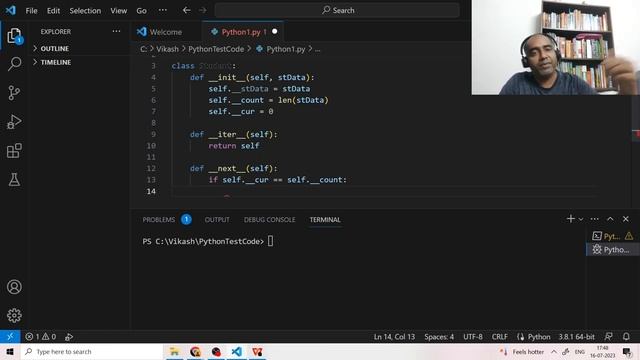The width and height of the screenshot is (640, 360).
Task: Open the Explorer view in activity bar
Action: [14, 36]
